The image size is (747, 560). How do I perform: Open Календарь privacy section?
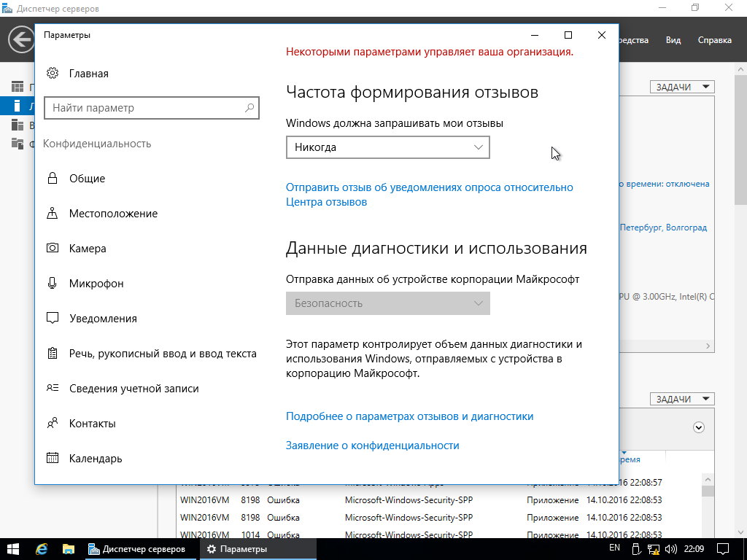pyautogui.click(x=95, y=459)
